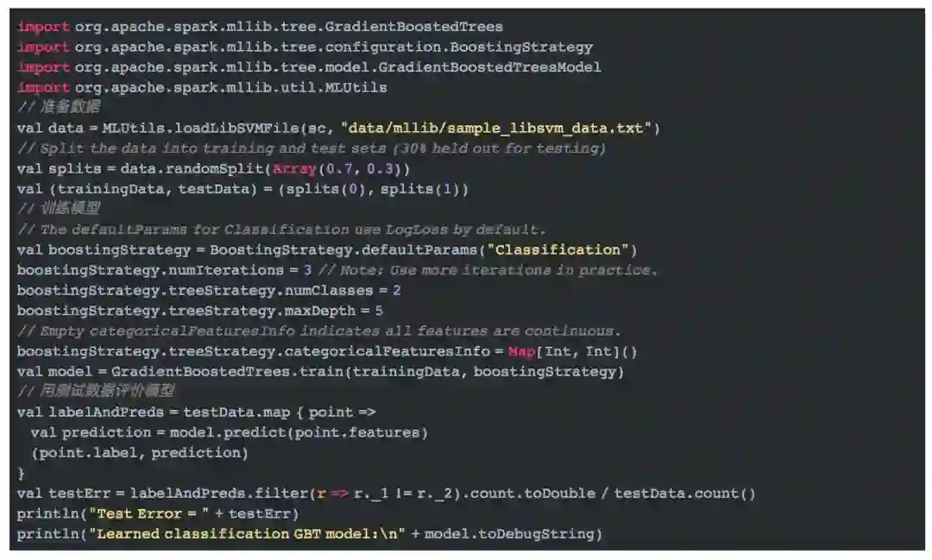Click the sample_libsvm_data.txt file path string
This screenshot has width=932, height=560.
[x=500, y=129]
